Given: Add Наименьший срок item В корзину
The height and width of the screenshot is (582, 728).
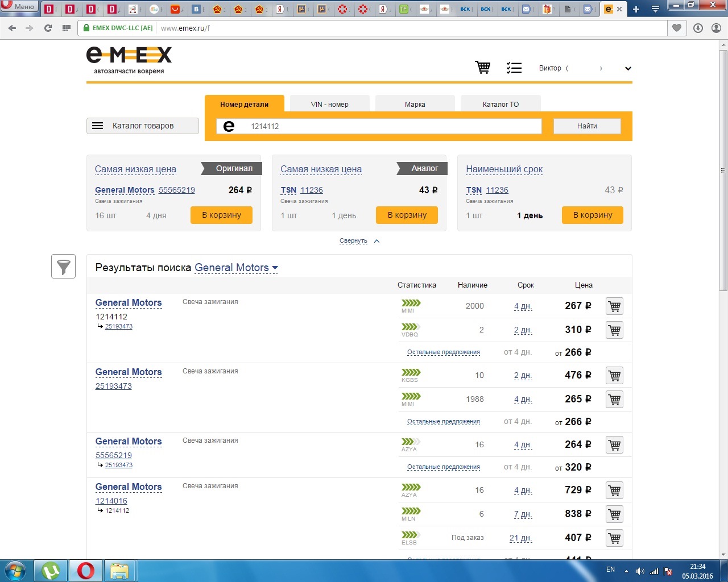Looking at the screenshot, I should pyautogui.click(x=593, y=215).
